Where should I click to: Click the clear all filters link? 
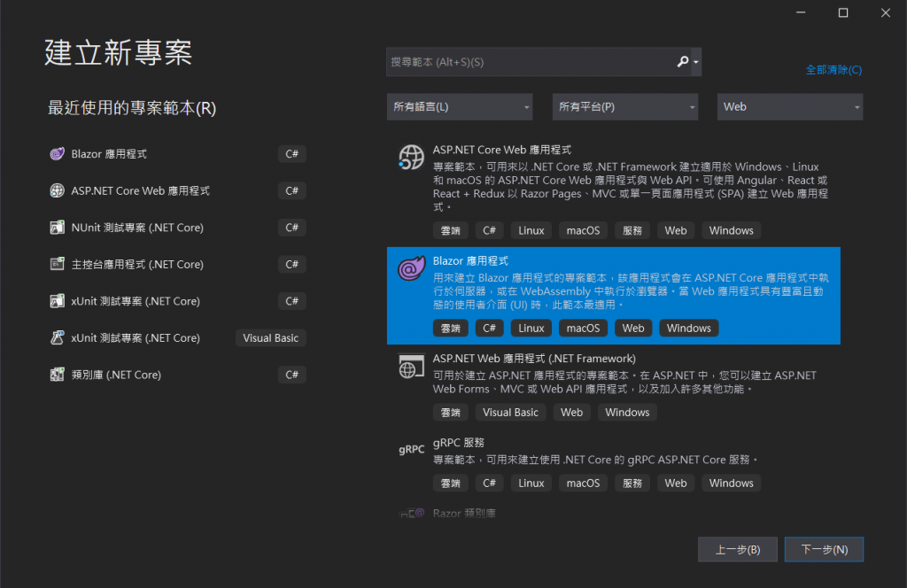pyautogui.click(x=833, y=70)
